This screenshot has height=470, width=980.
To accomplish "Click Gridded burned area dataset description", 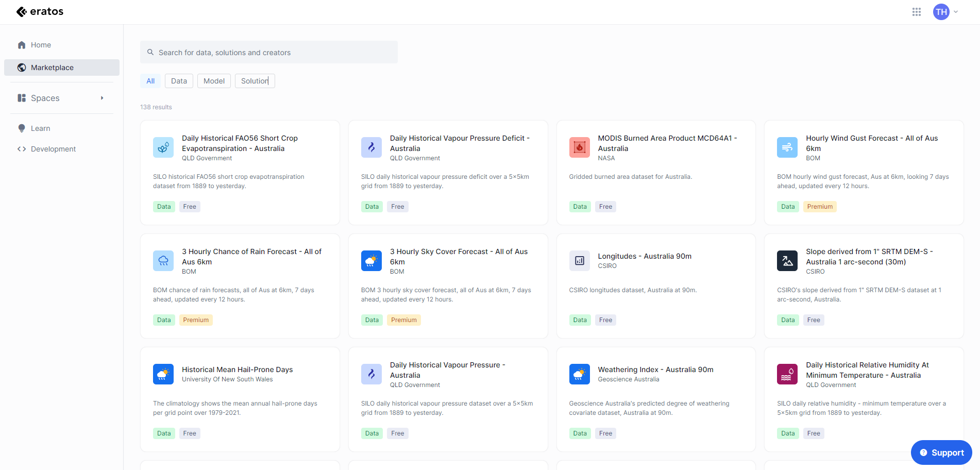I will [630, 177].
